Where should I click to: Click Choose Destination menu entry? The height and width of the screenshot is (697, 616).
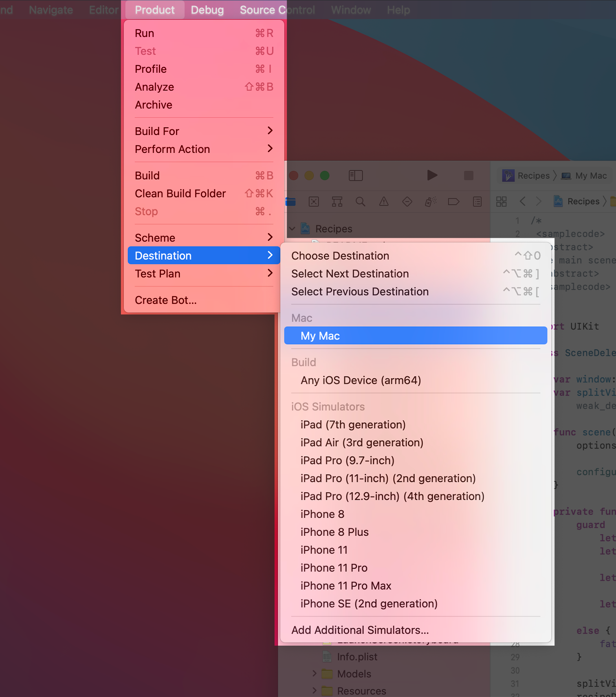pyautogui.click(x=416, y=256)
